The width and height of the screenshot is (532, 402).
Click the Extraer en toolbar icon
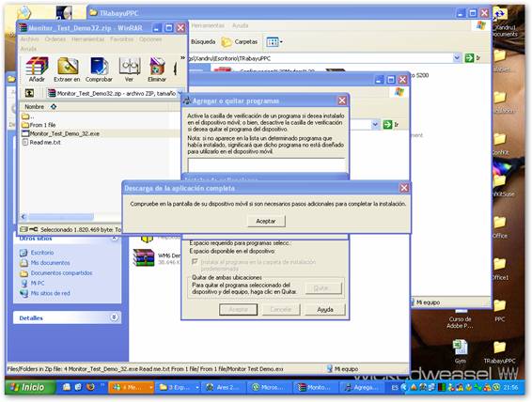[67, 70]
